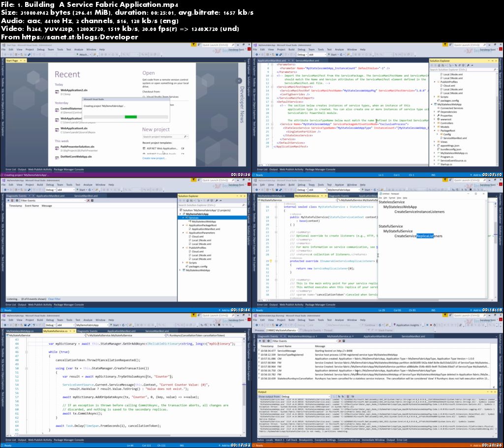Click the 'Search project templates' box

point(164,137)
